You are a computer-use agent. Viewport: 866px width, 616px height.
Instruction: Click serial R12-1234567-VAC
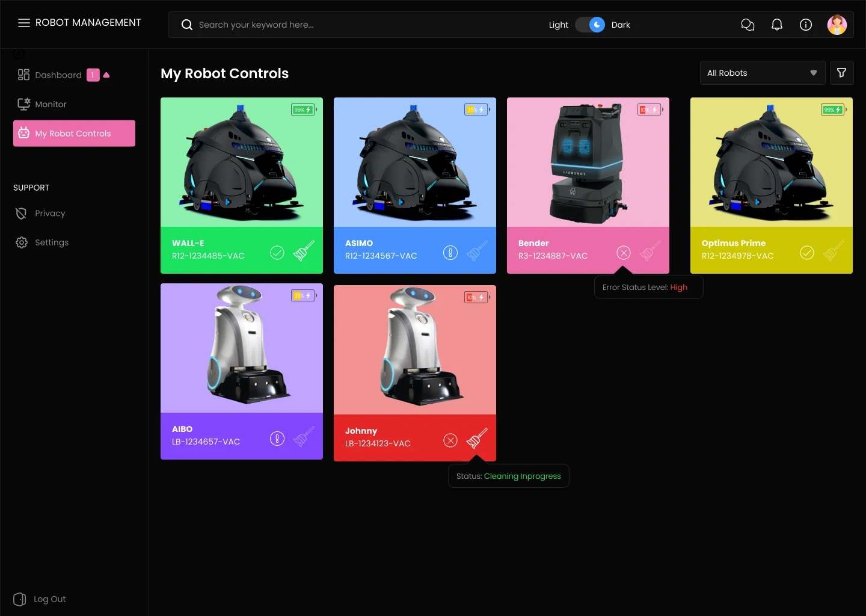381,256
